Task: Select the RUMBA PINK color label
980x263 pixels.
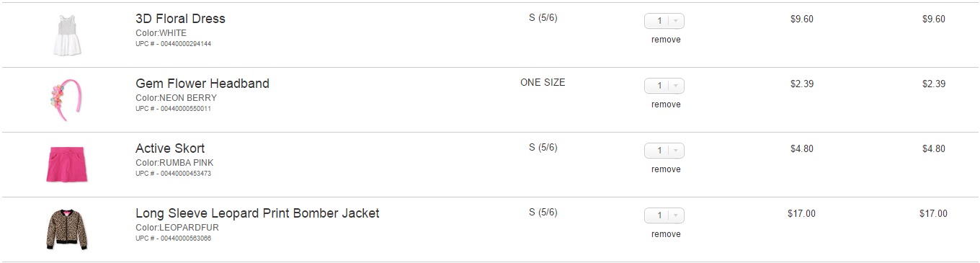Action: point(186,163)
